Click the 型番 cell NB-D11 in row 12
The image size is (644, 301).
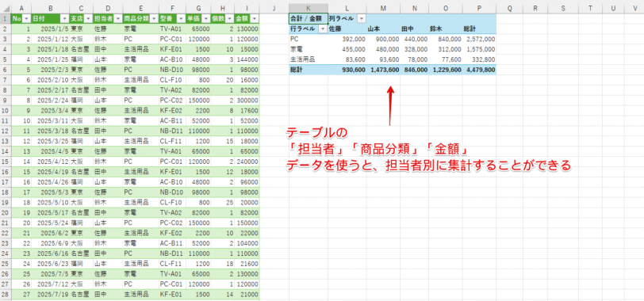pos(172,131)
